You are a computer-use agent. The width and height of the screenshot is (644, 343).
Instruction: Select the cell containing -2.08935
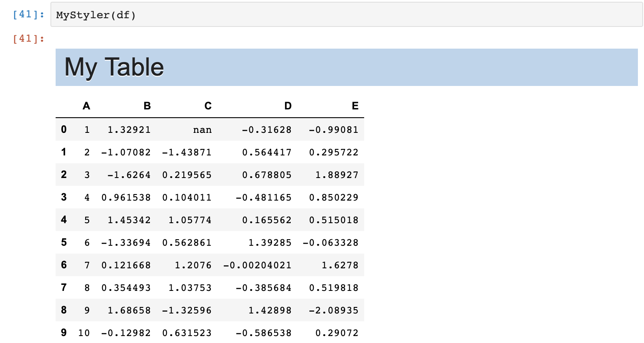(x=331, y=310)
